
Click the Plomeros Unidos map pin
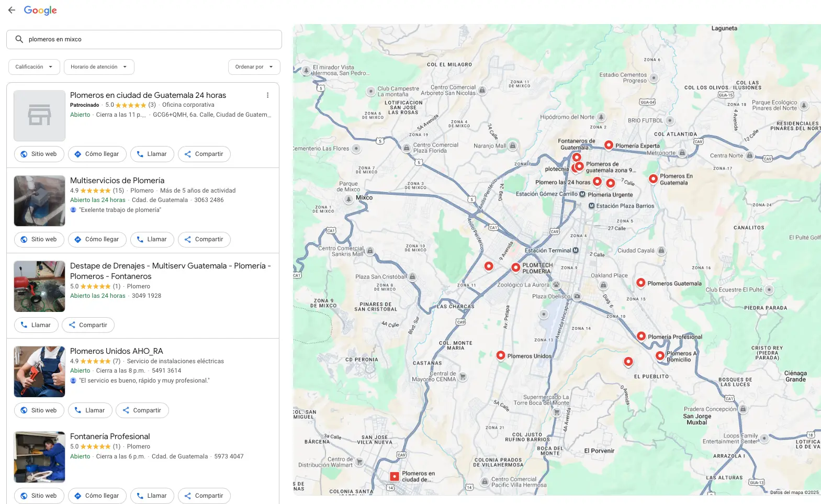click(x=500, y=355)
